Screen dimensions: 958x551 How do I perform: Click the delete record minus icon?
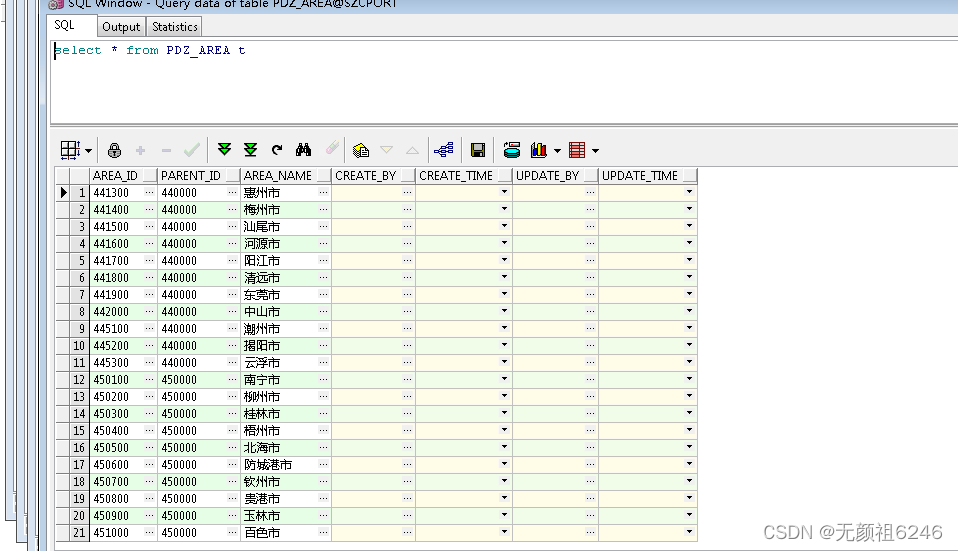coord(166,150)
